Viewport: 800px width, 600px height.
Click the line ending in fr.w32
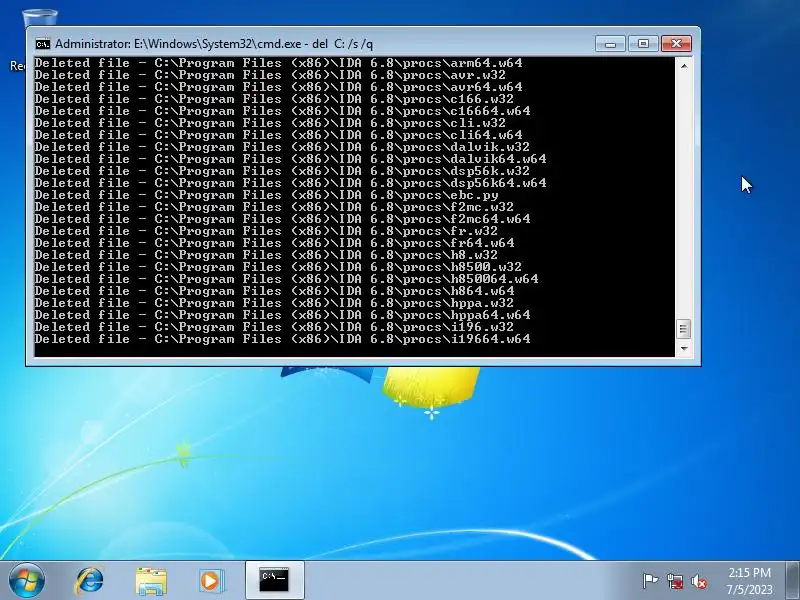pyautogui.click(x=266, y=231)
